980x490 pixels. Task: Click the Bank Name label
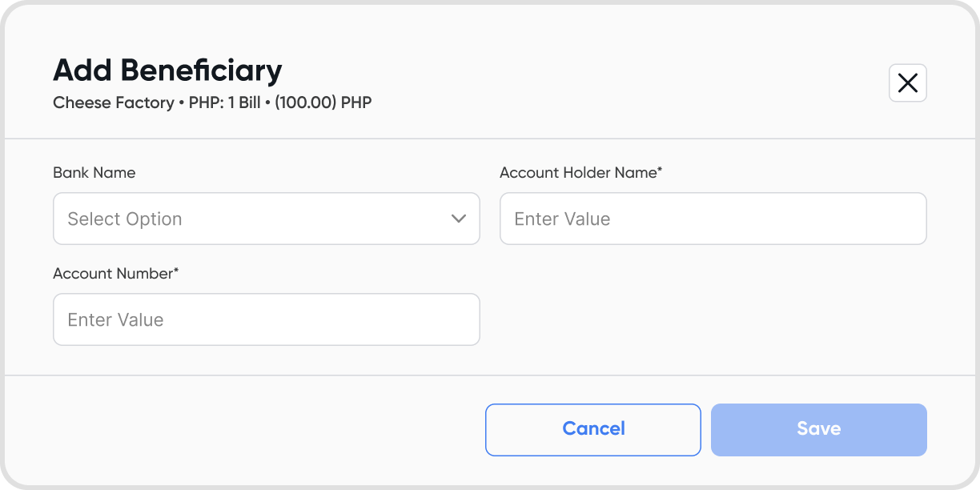94,172
